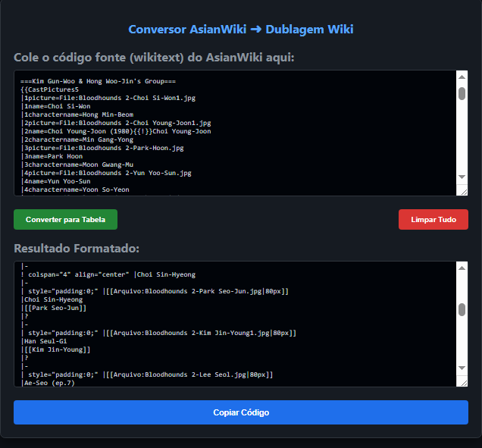The width and height of the screenshot is (482, 448).
Task: Click the source textarea scrollbar thumb
Action: tap(462, 94)
